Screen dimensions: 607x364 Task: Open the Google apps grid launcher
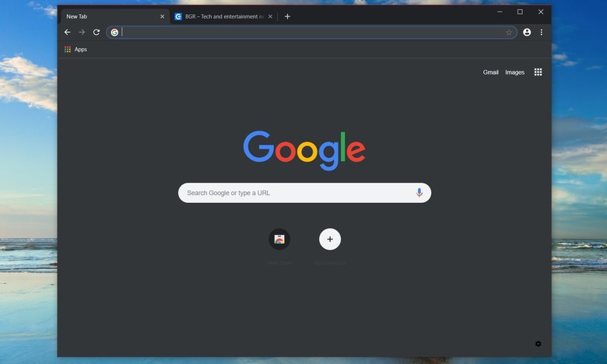point(538,72)
